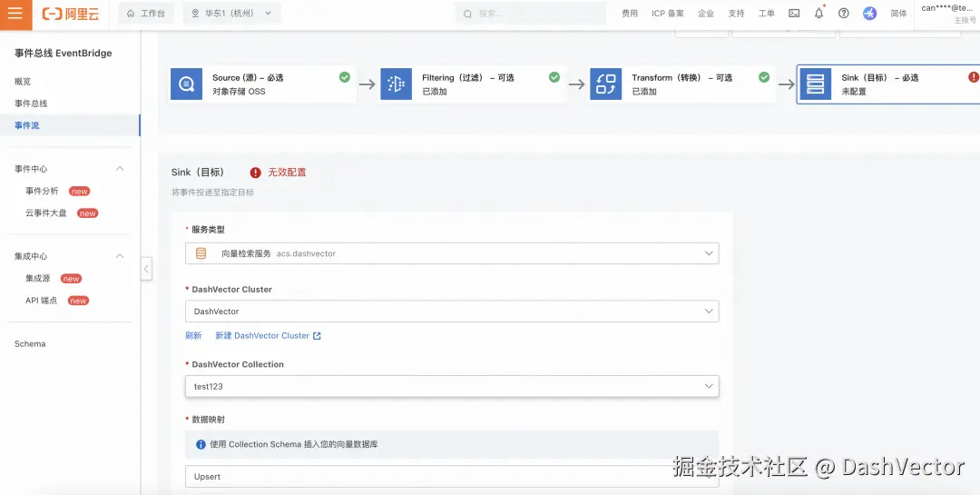Collapse the 事件中心 section
Screen dimensions: 980x495
pyautogui.click(x=120, y=168)
